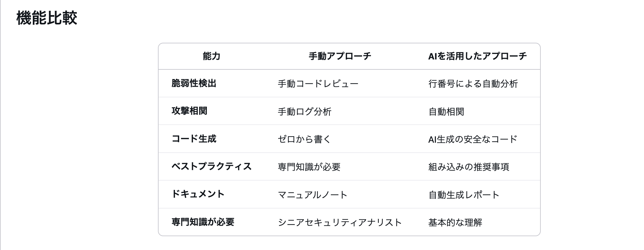
Task: Click the 基本的な理解 cell
Action: (455, 222)
